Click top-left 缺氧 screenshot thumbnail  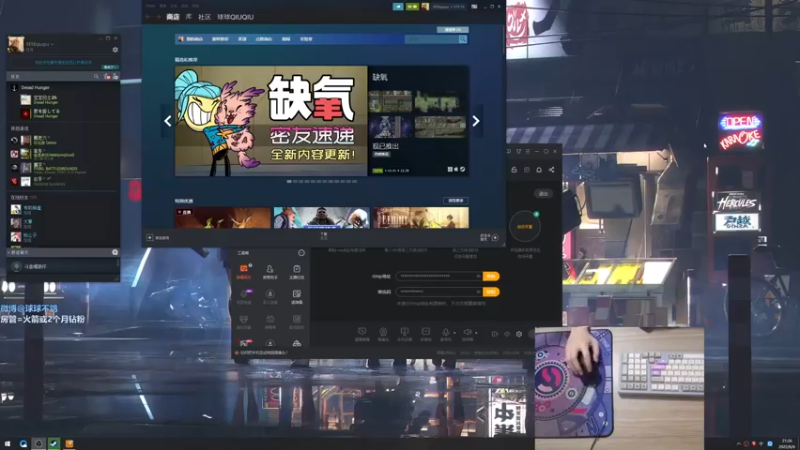[390, 102]
